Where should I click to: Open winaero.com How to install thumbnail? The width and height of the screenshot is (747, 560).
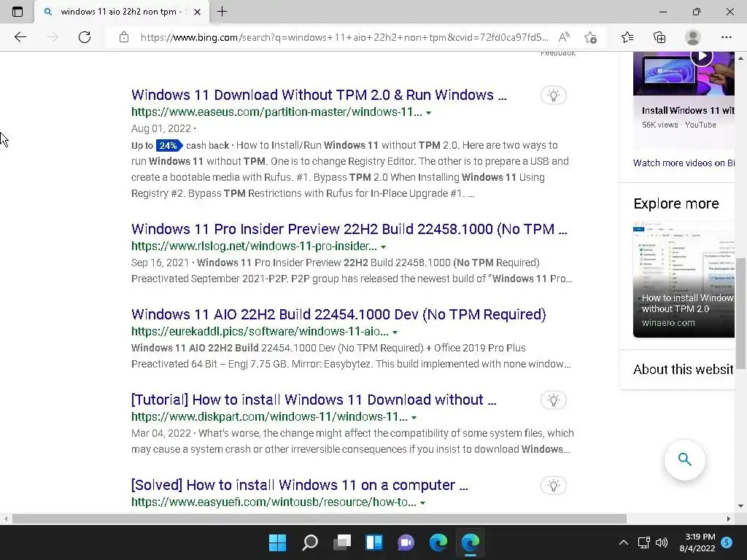(x=684, y=280)
